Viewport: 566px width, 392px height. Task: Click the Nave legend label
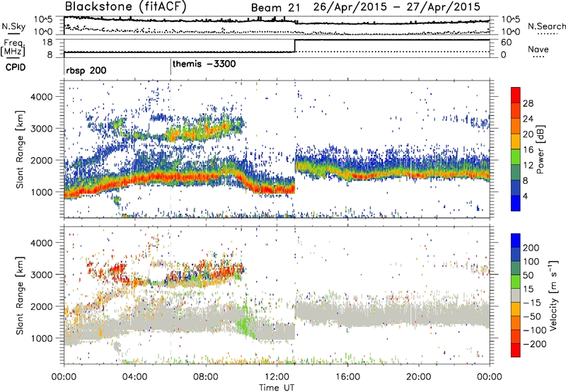(538, 49)
